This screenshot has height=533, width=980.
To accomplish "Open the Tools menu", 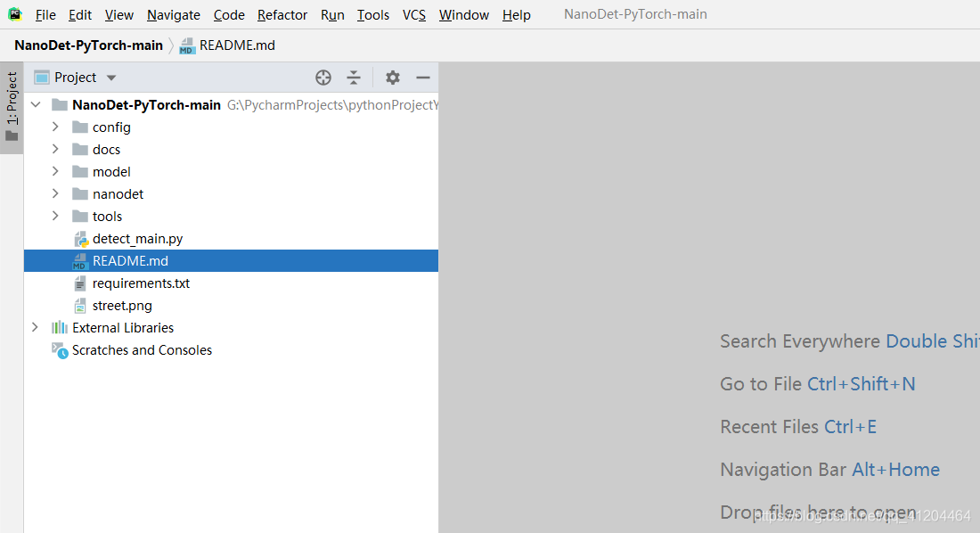I will pyautogui.click(x=373, y=15).
